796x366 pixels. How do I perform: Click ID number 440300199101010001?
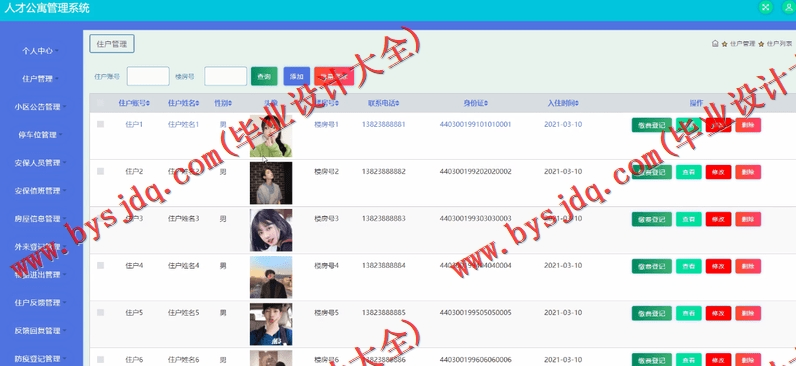(476, 124)
